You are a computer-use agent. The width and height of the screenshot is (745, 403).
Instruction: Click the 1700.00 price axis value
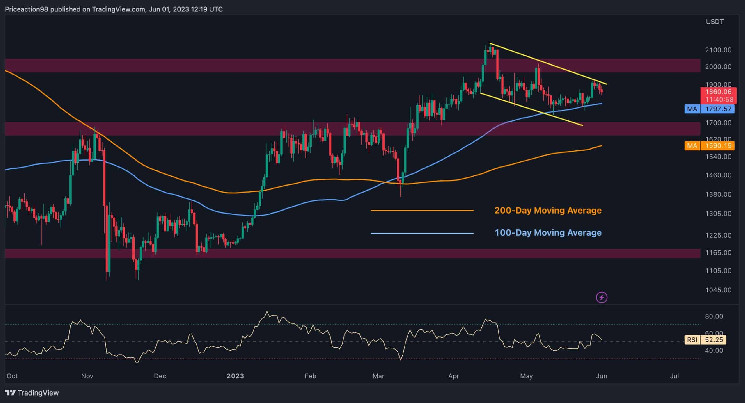pyautogui.click(x=718, y=123)
